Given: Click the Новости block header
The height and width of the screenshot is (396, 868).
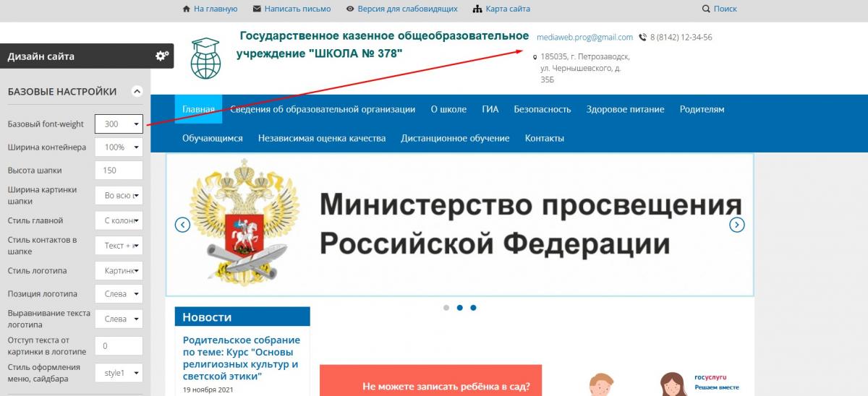Looking at the screenshot, I should tap(242, 317).
